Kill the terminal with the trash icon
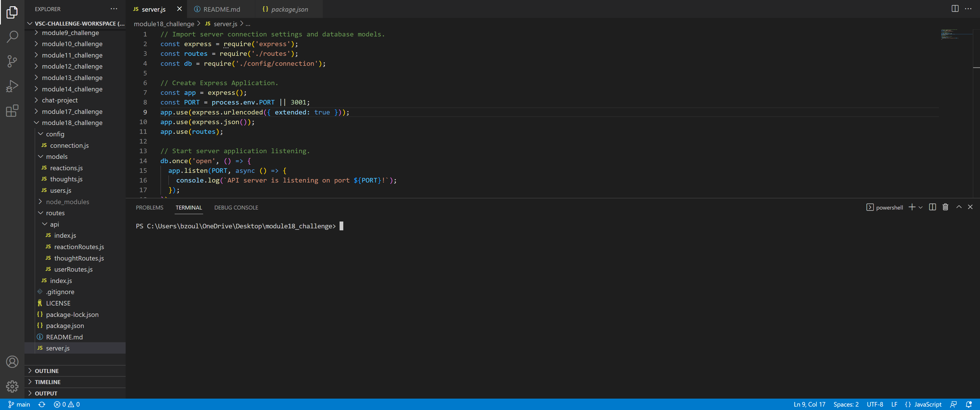The width and height of the screenshot is (980, 410). (945, 207)
